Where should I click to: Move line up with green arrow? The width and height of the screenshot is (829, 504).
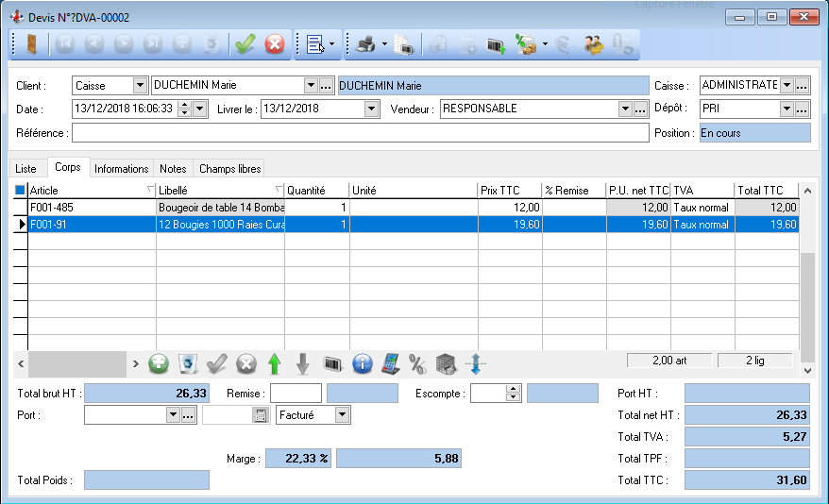[x=275, y=363]
